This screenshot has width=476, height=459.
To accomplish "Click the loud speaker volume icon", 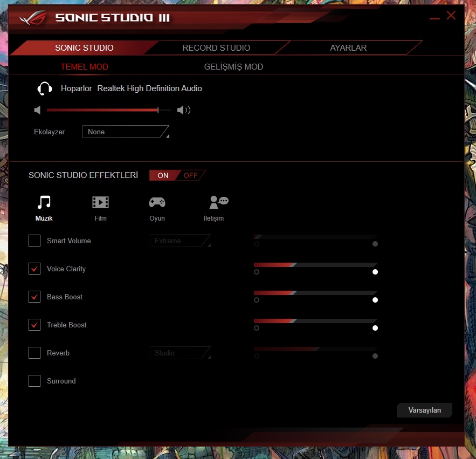I will pyautogui.click(x=184, y=110).
